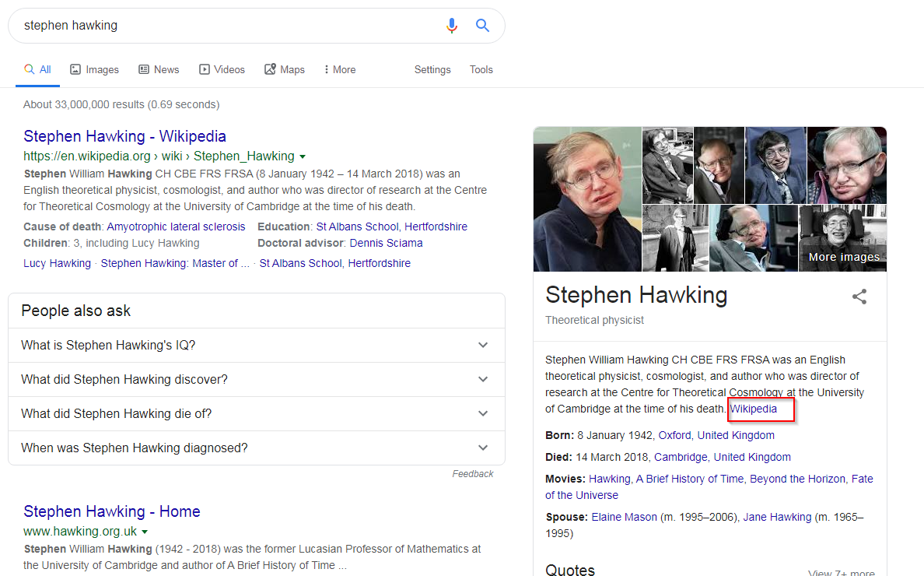924x576 pixels.
Task: Open the Images tab
Action: click(94, 69)
